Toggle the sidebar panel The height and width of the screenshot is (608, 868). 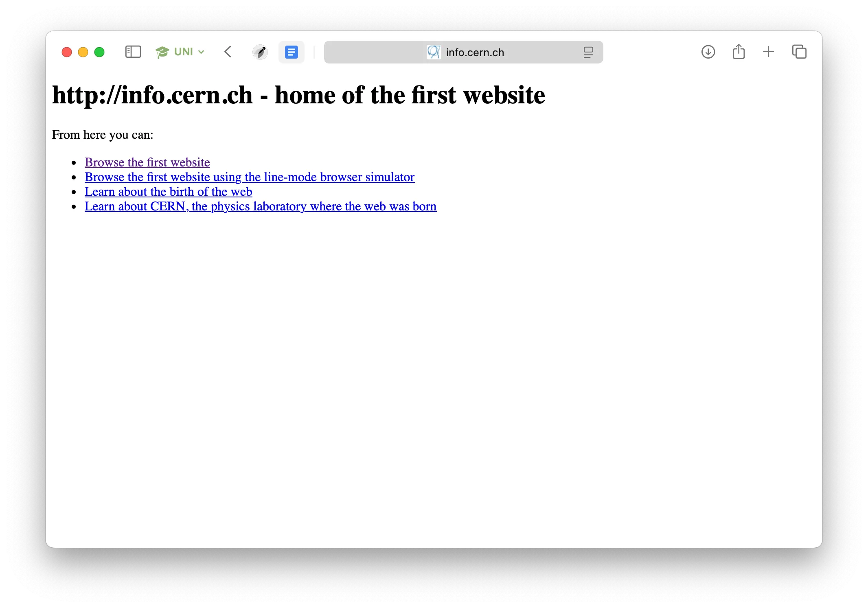tap(133, 52)
